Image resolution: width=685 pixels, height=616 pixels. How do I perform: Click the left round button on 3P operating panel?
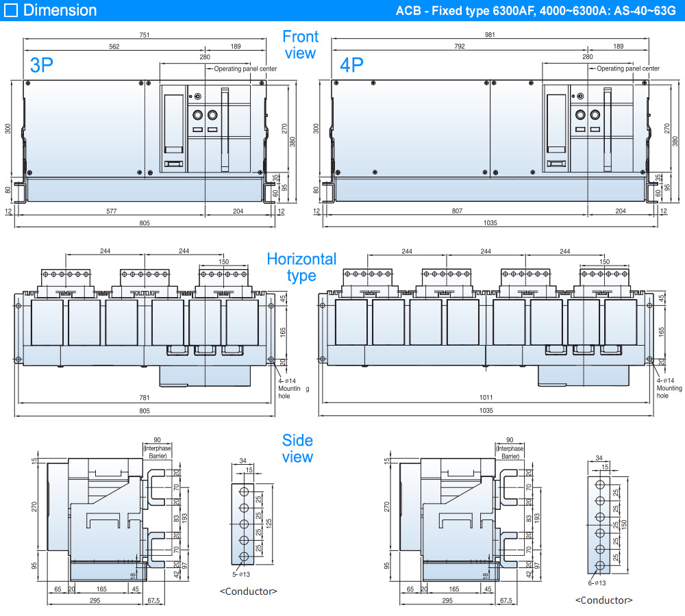tap(197, 115)
